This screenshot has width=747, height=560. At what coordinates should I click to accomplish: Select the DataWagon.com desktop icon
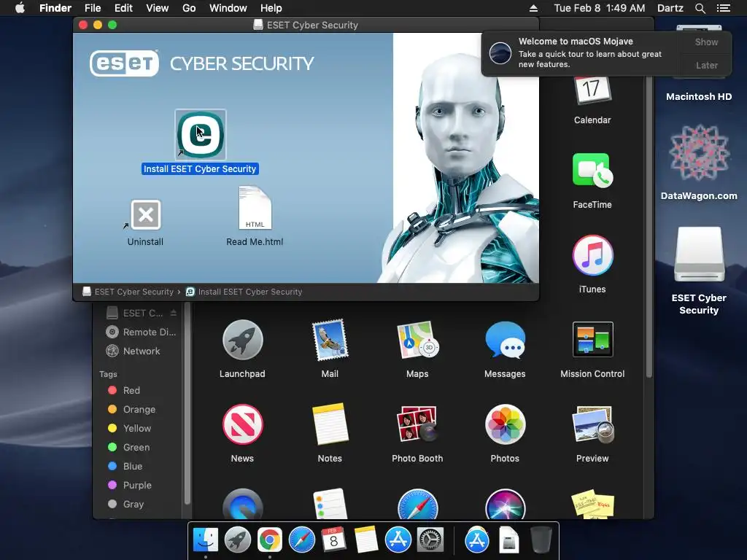click(x=699, y=153)
